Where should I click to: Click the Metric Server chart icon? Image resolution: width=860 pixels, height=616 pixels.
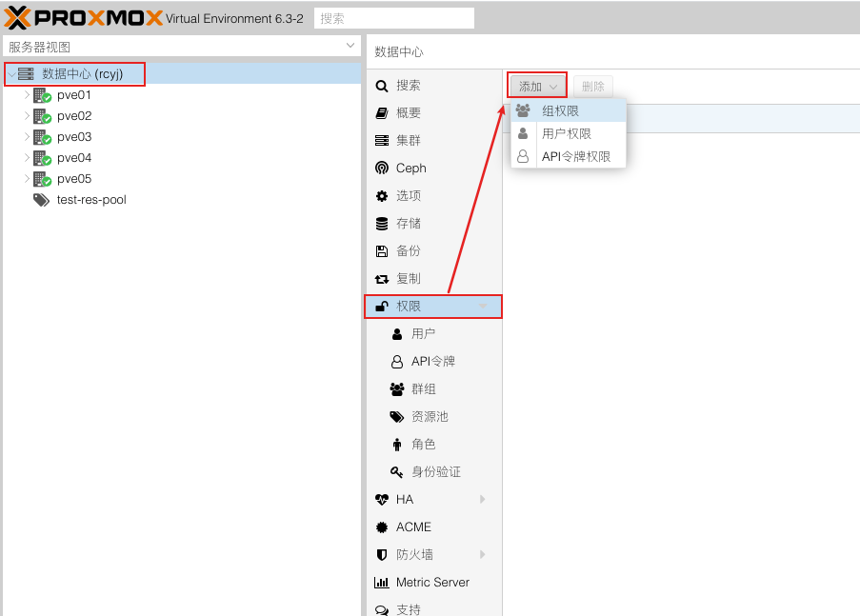point(382,583)
